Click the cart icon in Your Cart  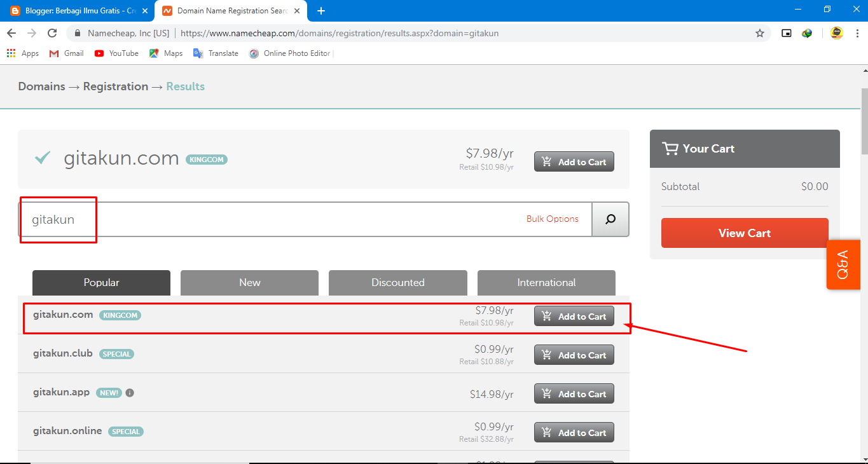coord(670,149)
